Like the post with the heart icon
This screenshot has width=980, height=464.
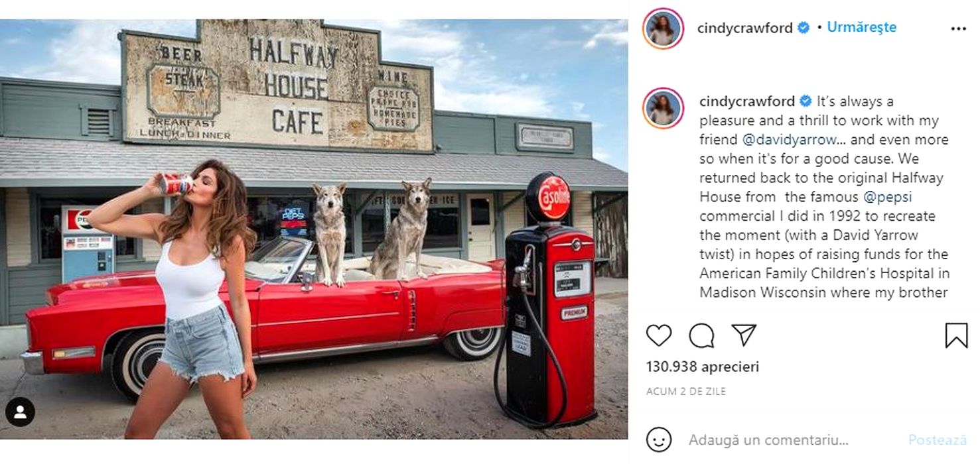point(659,335)
